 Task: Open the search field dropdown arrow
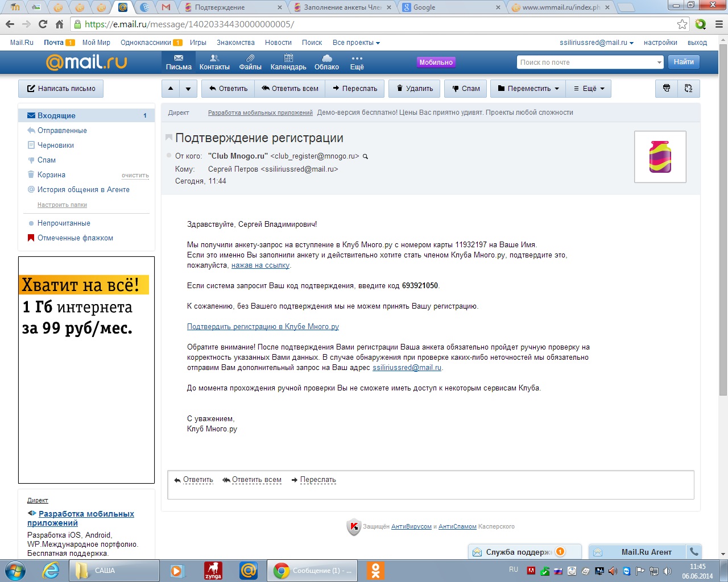659,63
